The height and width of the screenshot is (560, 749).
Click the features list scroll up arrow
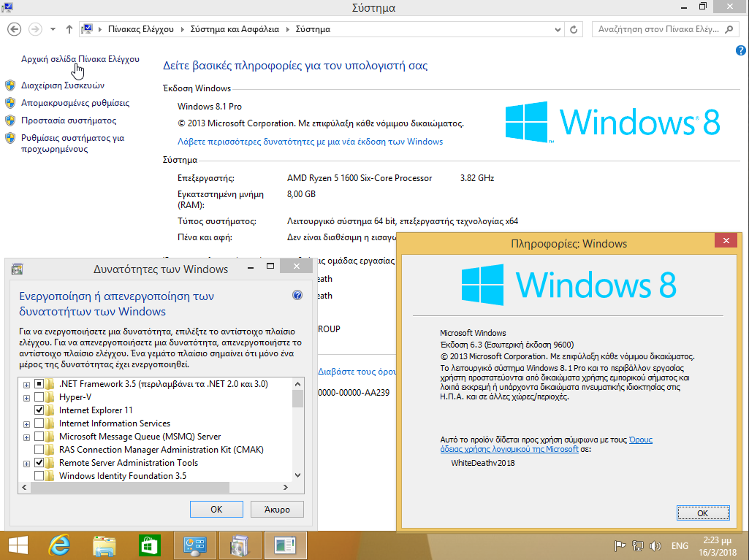pyautogui.click(x=297, y=384)
